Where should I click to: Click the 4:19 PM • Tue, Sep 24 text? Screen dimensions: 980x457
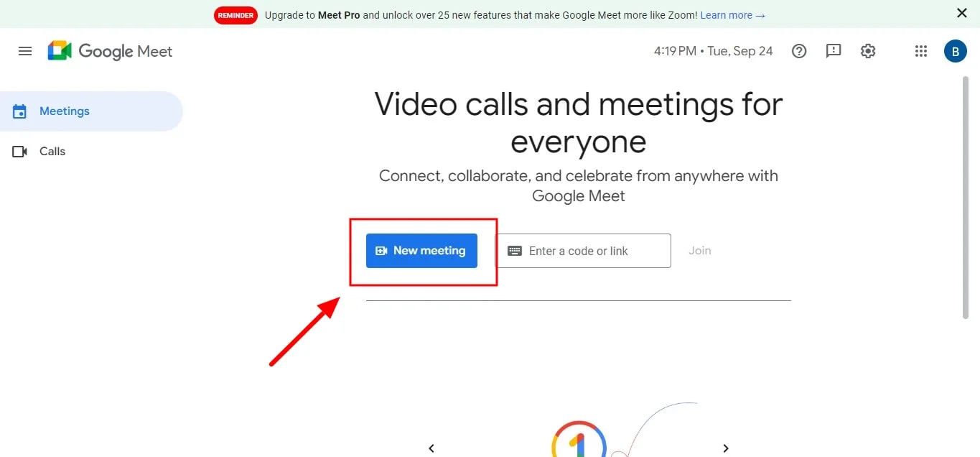(713, 51)
